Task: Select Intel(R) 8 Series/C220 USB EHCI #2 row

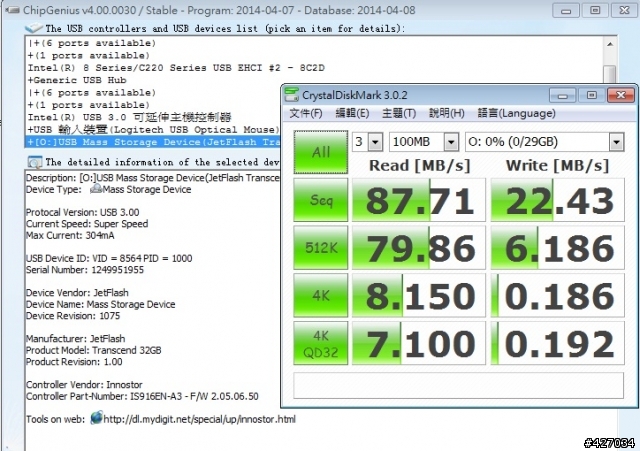Action: (176, 68)
